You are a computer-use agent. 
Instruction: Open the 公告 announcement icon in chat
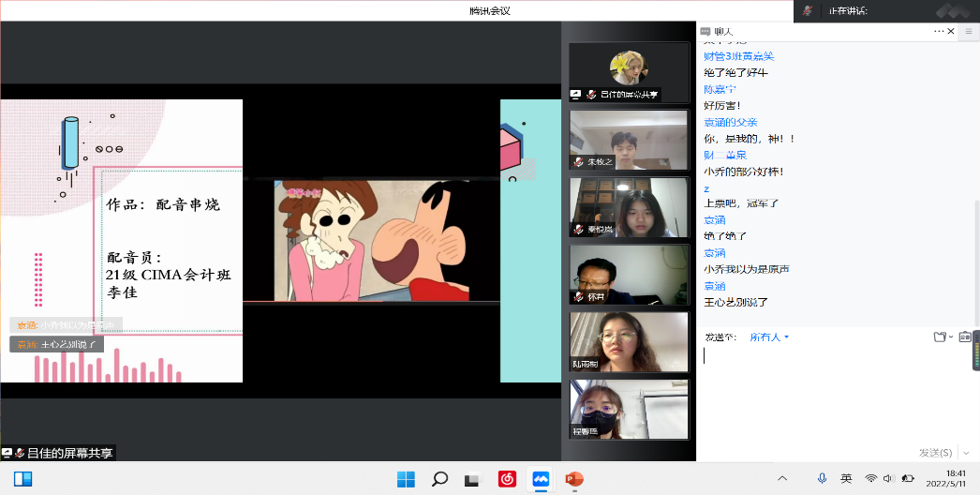pyautogui.click(x=964, y=337)
